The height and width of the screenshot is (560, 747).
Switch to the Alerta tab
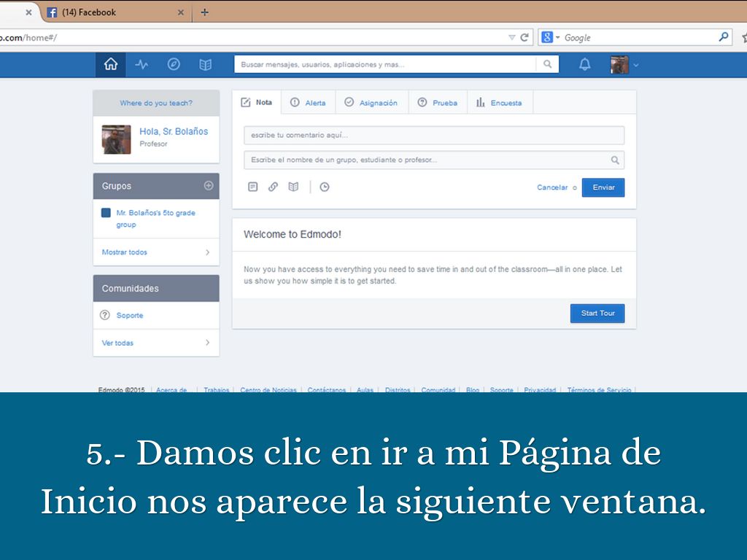[x=309, y=103]
